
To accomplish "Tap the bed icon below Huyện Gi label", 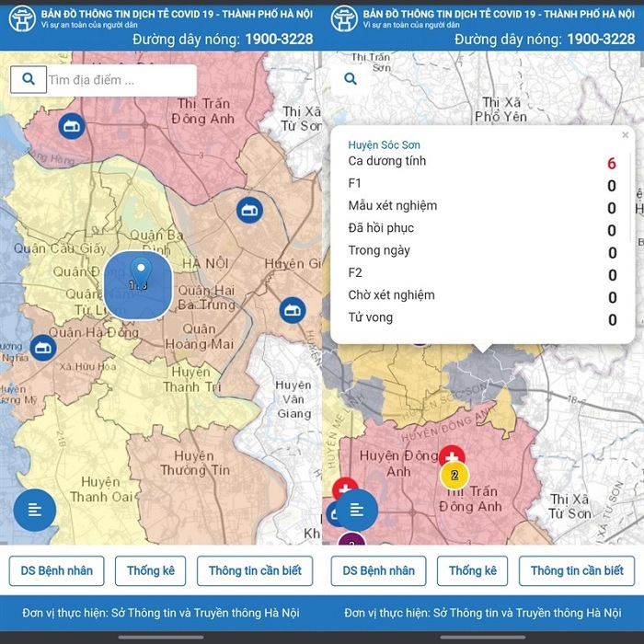I will click(x=293, y=310).
